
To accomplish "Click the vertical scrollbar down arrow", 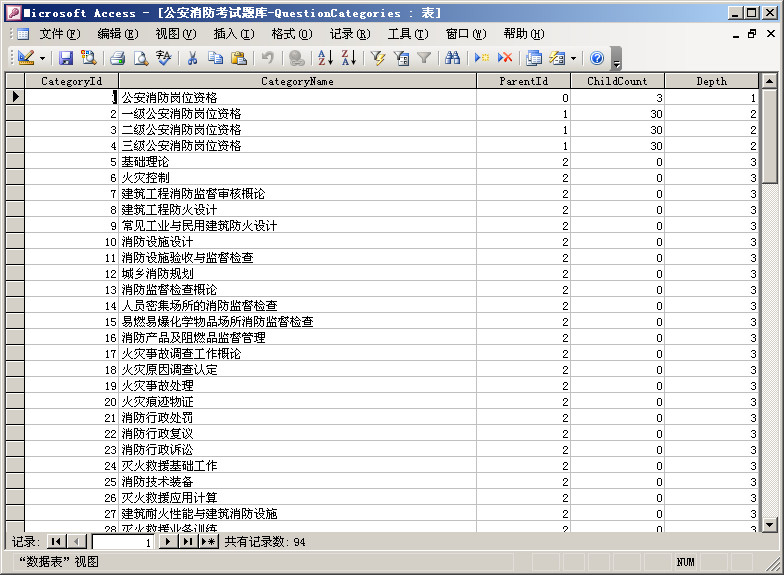I will click(x=770, y=524).
